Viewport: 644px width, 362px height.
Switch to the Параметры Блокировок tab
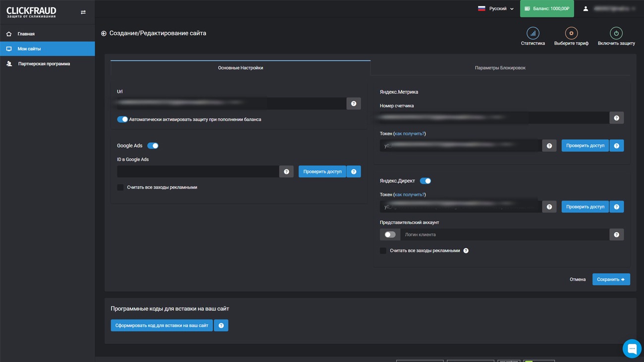pos(500,68)
